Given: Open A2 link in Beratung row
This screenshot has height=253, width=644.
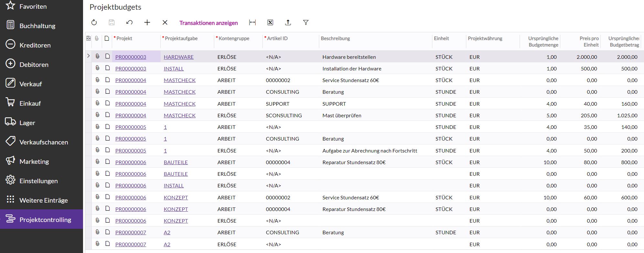Looking at the screenshot, I should [167, 232].
